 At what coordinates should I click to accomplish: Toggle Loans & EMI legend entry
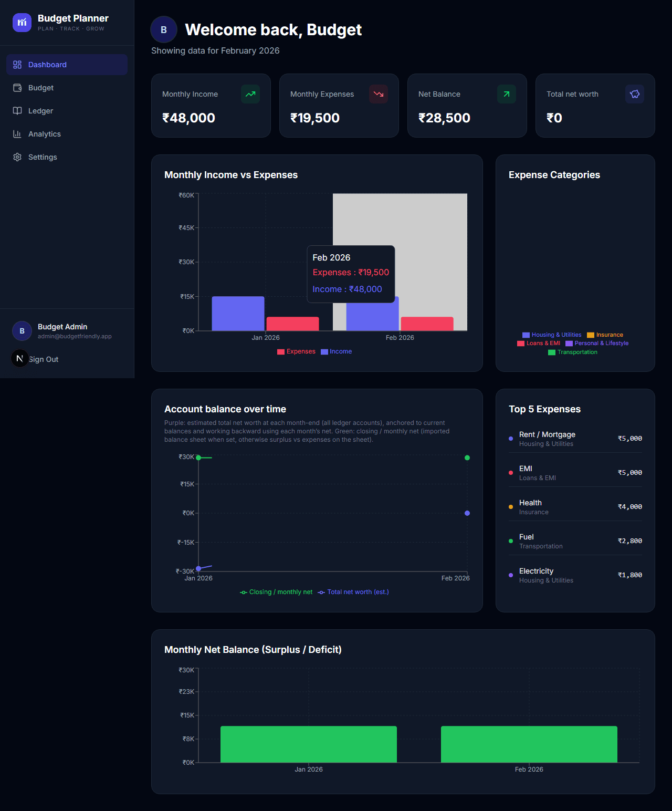pos(539,343)
